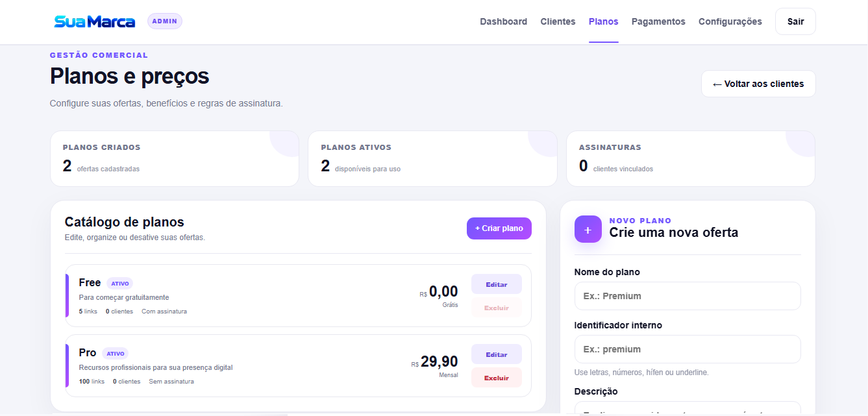Click the Descrição field label
The width and height of the screenshot is (868, 416).
pos(596,391)
